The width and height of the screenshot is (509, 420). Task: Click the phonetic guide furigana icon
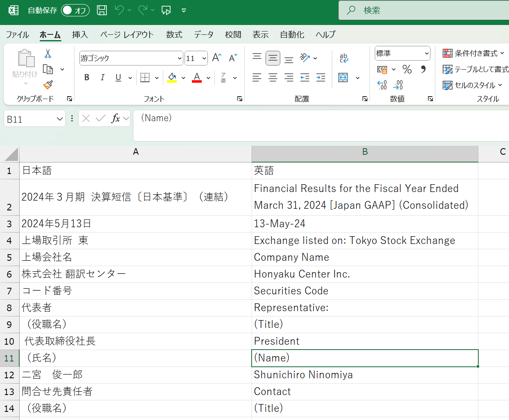pos(223,77)
